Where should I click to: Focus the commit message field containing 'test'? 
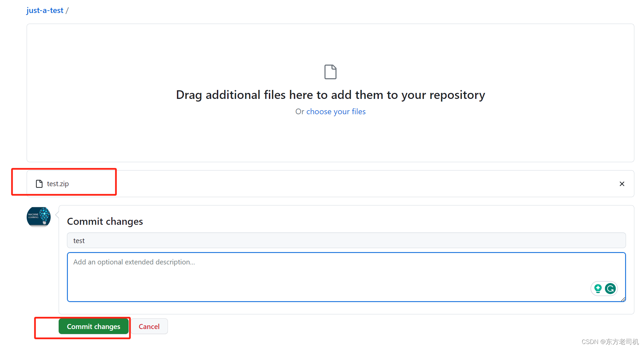click(346, 240)
